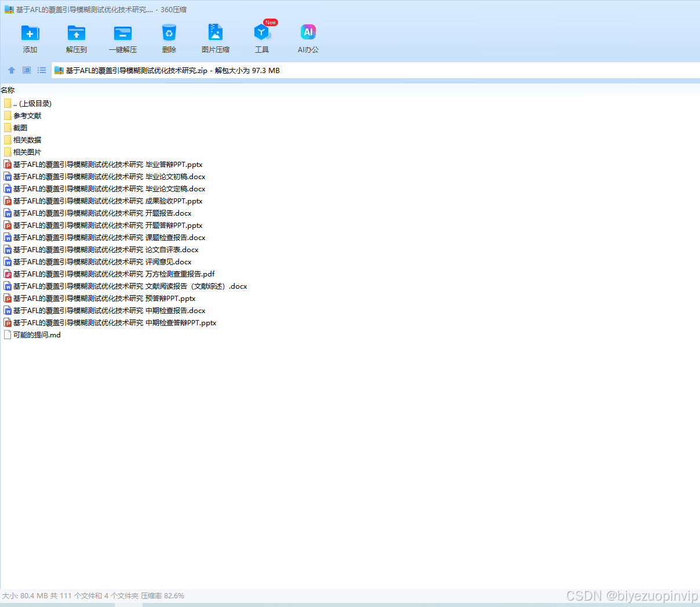Open the 参考文献 folder
700x607 pixels.
tap(23, 115)
